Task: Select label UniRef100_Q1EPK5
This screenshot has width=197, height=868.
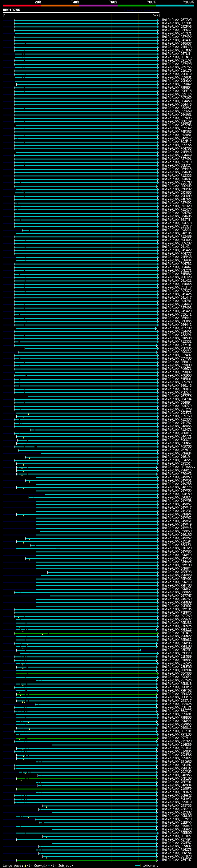Action: [177, 257]
